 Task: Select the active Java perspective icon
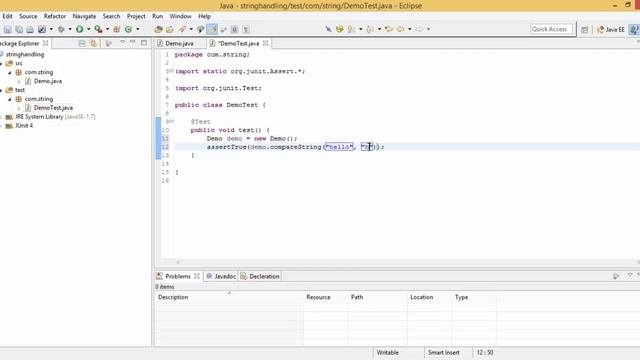pos(634,29)
